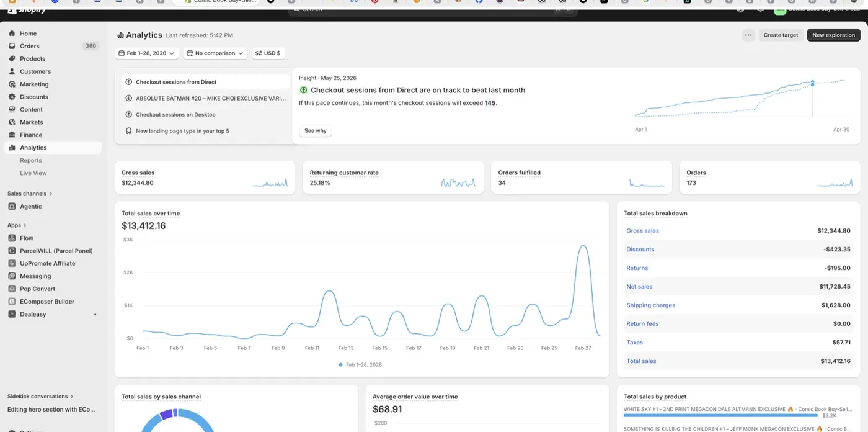Click the Flow app icon

[x=12, y=238]
